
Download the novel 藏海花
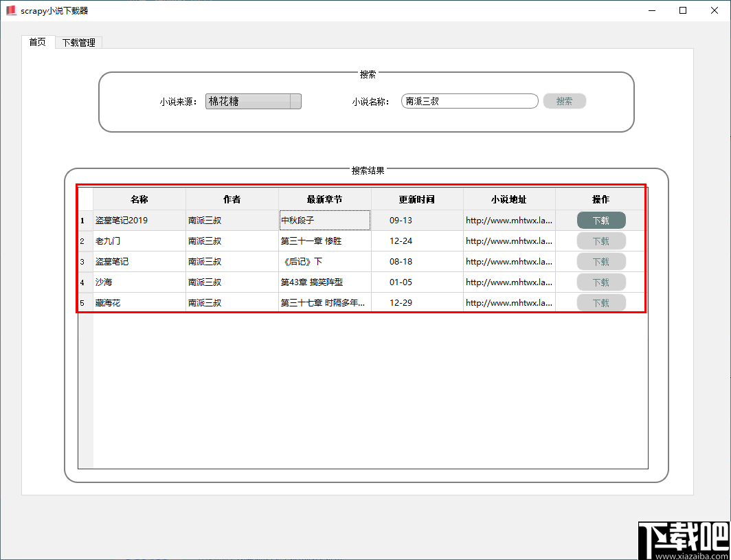coord(600,302)
